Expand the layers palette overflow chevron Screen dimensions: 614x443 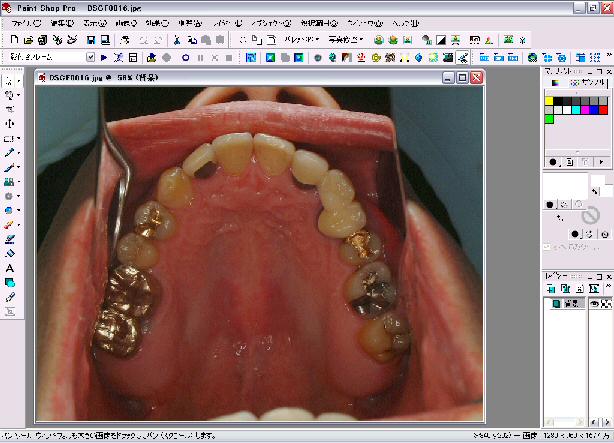(x=608, y=287)
